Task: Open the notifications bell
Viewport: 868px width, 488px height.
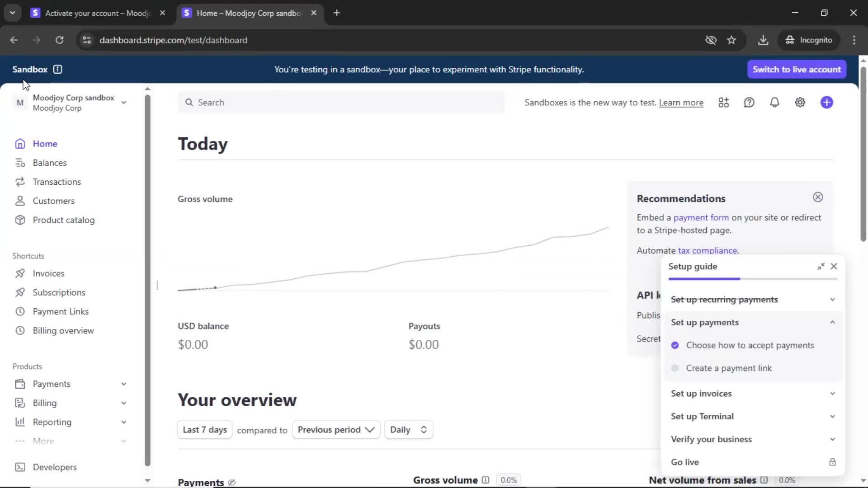Action: [774, 103]
